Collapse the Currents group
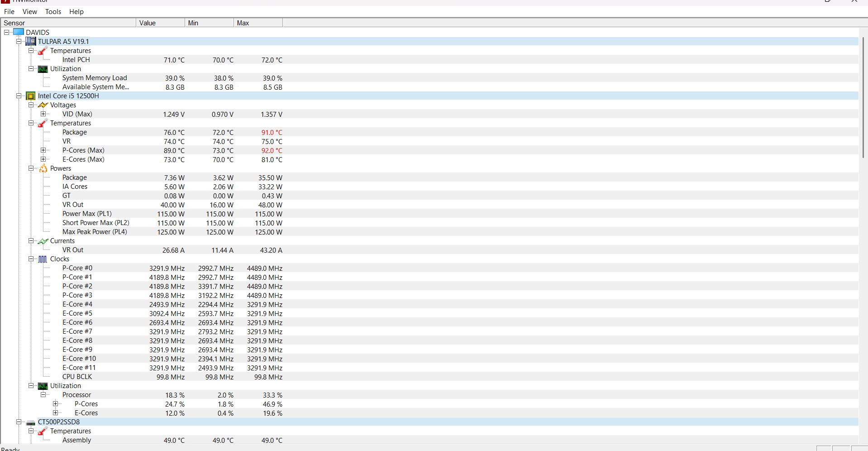This screenshot has width=868, height=451. tap(31, 241)
